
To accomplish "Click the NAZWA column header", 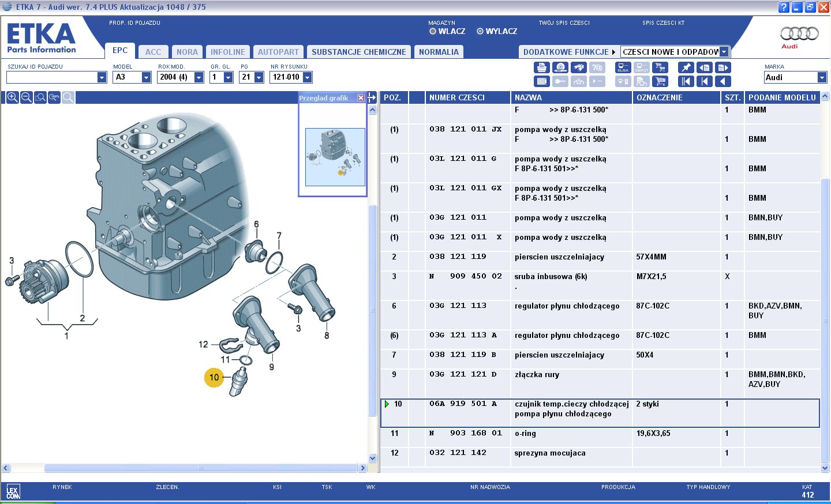I will pyautogui.click(x=571, y=97).
